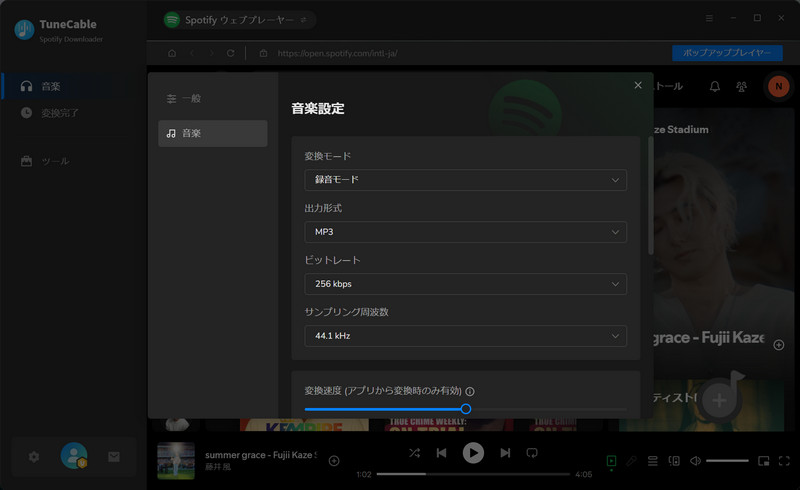Open the 変換モード dropdown showing 録音モード
This screenshot has height=490, width=800.
pyautogui.click(x=465, y=180)
